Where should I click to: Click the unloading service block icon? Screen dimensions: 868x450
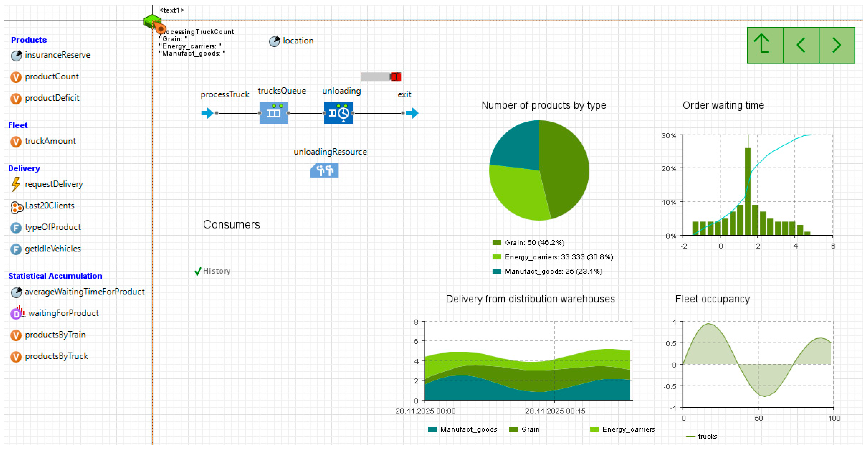(x=338, y=113)
